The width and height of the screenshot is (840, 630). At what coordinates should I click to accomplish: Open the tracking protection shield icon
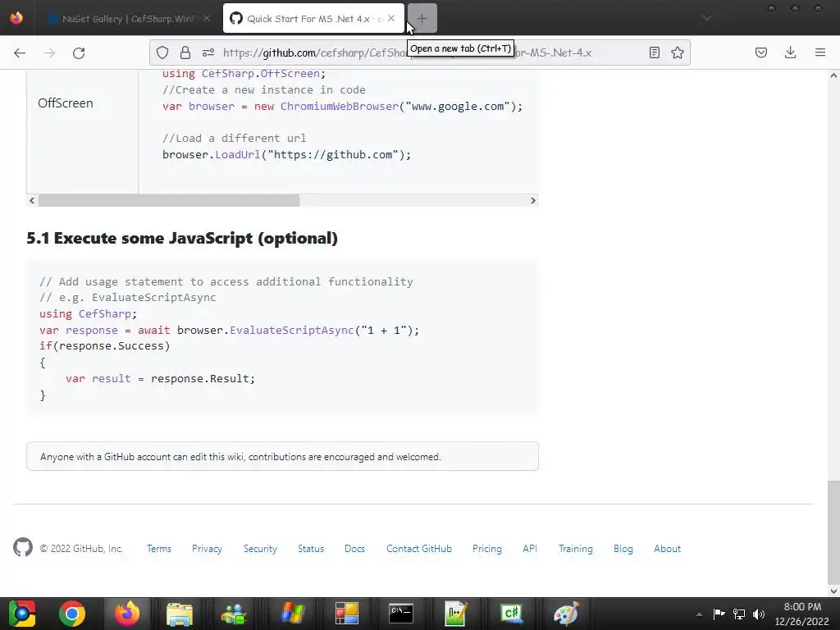tap(162, 52)
